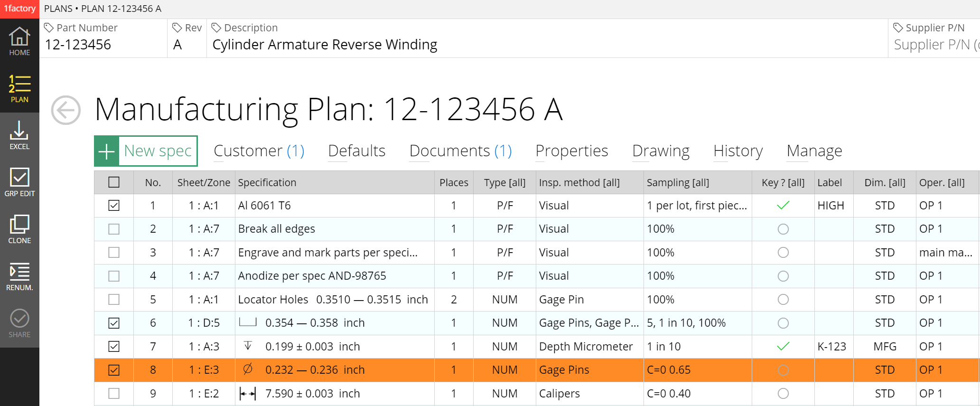Check the box for Break all edges
Image resolution: width=980 pixels, height=406 pixels.
[x=114, y=229]
